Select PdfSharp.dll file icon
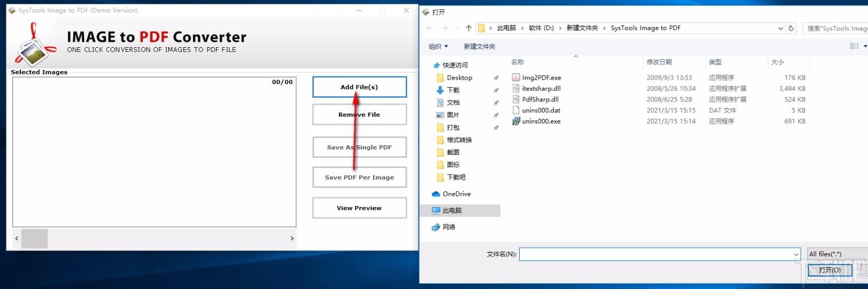Screen dimensions: 868x289 (516, 99)
